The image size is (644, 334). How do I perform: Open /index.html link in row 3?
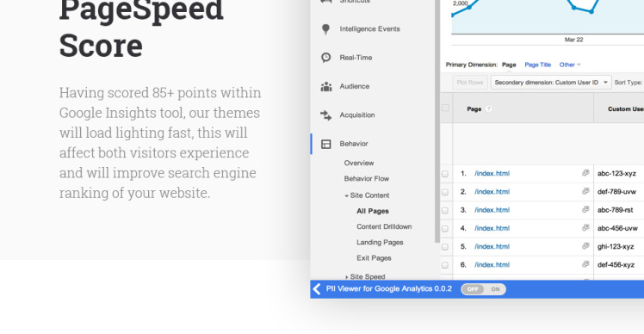coord(492,210)
